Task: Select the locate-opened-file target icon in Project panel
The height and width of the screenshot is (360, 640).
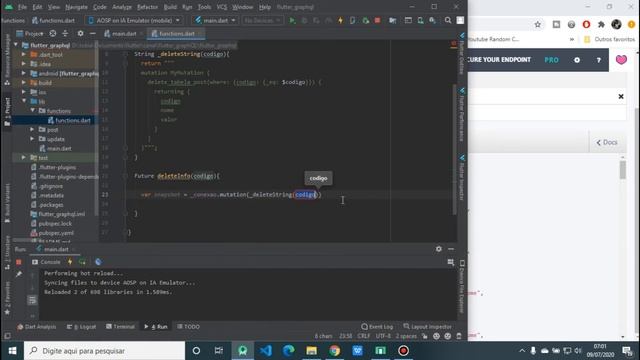Action: click(53, 33)
